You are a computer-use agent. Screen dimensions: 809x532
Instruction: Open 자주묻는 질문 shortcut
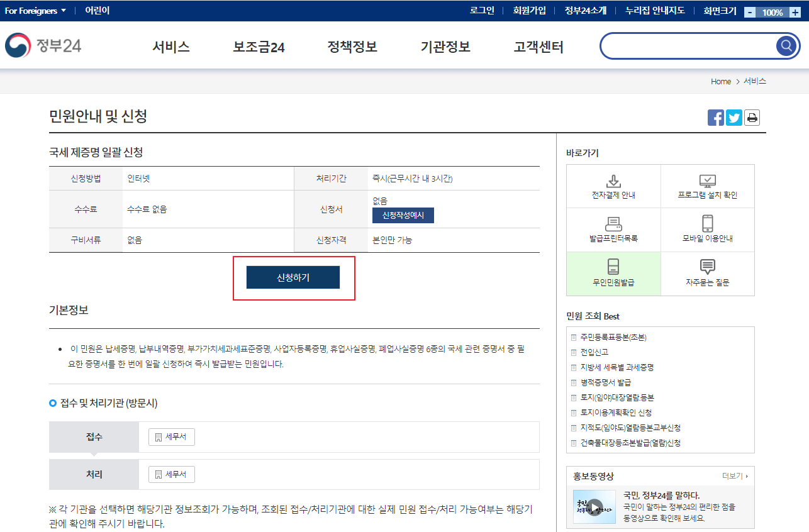tap(708, 274)
